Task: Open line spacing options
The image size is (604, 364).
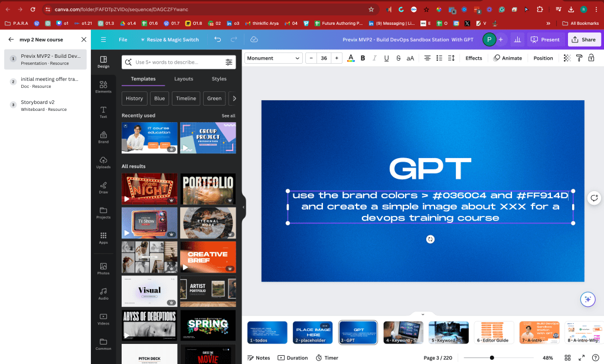Action: click(451, 58)
